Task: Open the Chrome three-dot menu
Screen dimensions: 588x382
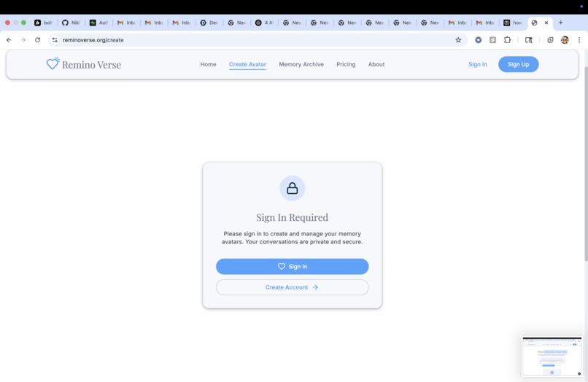Action: [x=579, y=40]
